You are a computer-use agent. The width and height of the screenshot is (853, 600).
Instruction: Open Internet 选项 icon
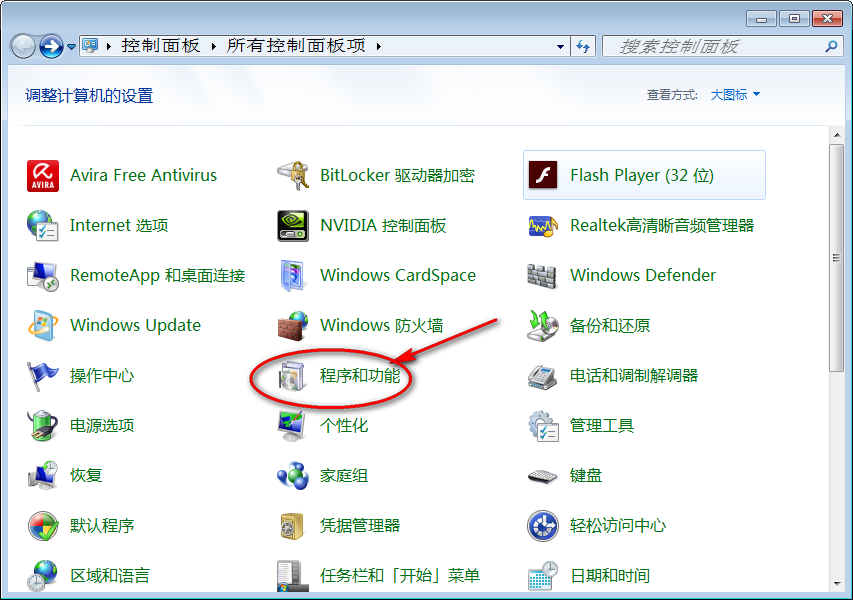coord(43,226)
